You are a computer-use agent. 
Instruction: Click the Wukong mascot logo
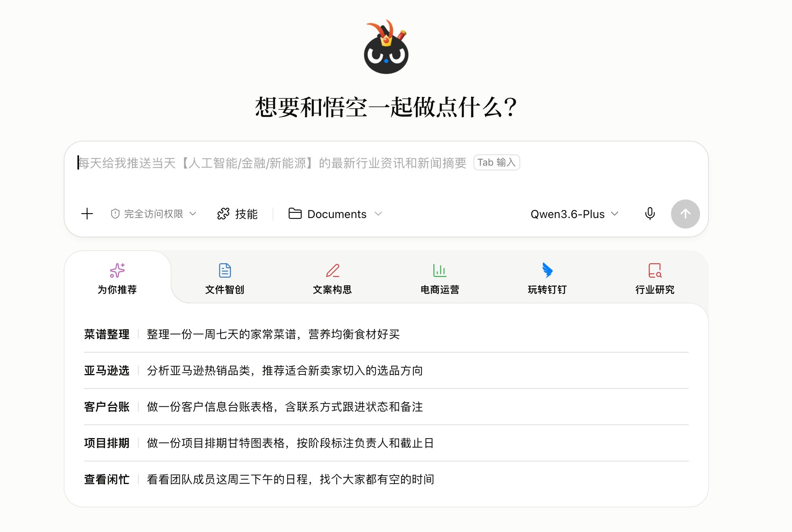pyautogui.click(x=386, y=47)
